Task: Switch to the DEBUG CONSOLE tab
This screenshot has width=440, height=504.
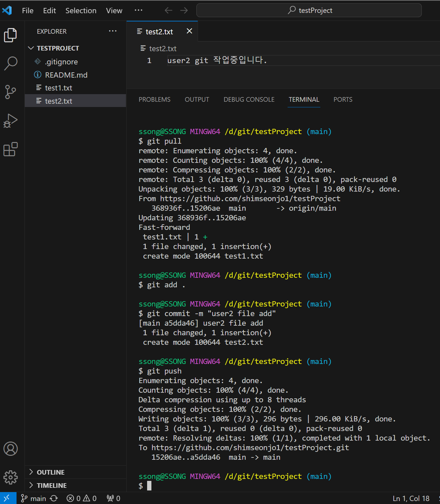Action: (x=249, y=99)
